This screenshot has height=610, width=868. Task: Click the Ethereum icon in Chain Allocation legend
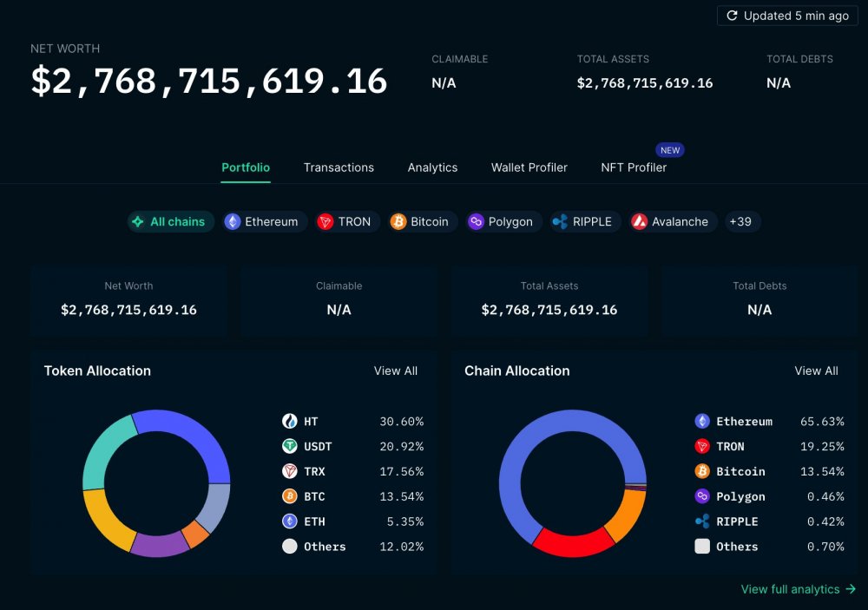pyautogui.click(x=702, y=421)
